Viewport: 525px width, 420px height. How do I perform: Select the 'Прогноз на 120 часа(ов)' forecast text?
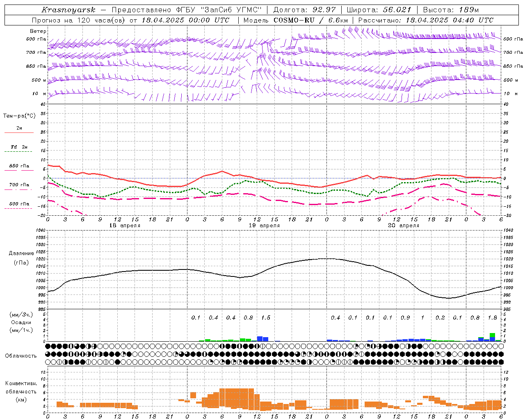pos(79,20)
